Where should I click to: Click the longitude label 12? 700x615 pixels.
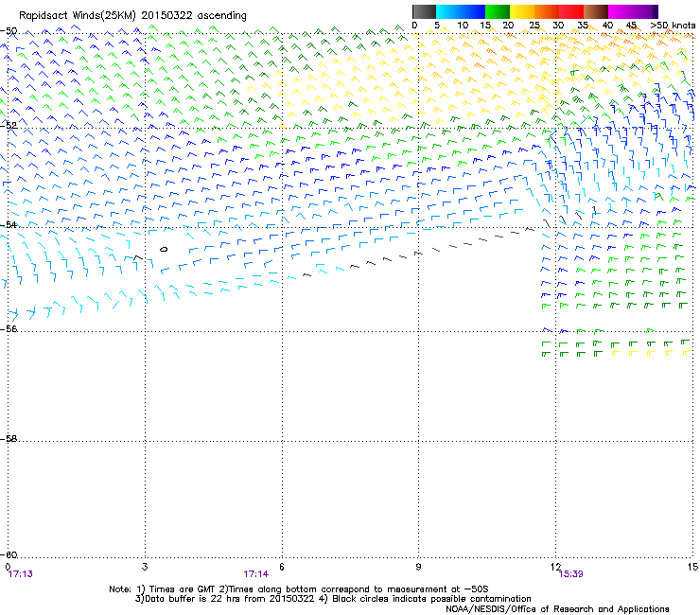coord(555,567)
